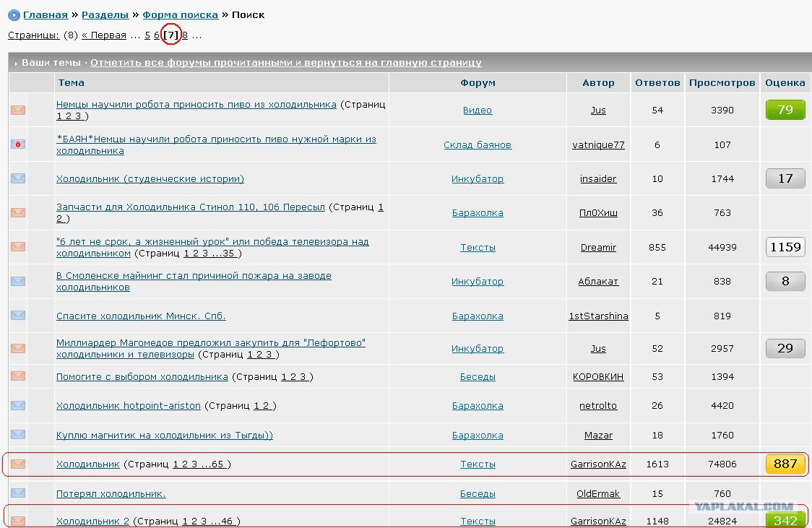This screenshot has width=812, height=528.
Task: Open Видео forum link
Action: pyautogui.click(x=478, y=111)
